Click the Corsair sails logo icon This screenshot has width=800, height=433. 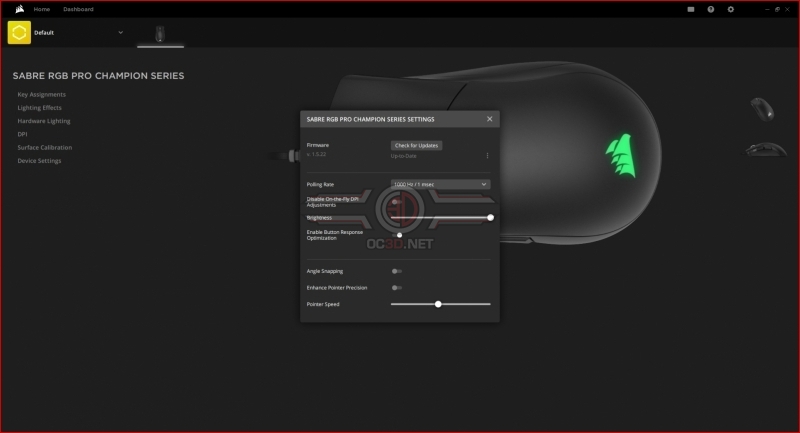point(19,9)
